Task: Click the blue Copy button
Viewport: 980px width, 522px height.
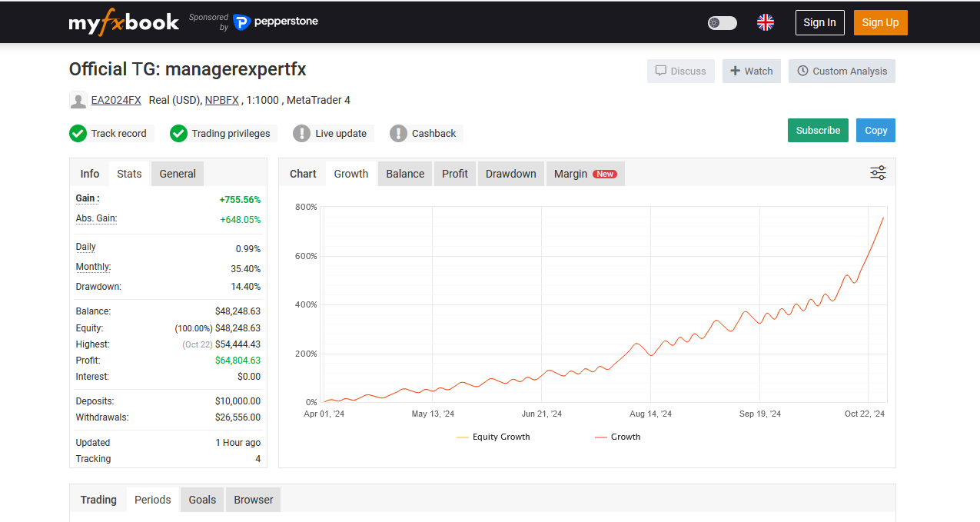Action: pos(875,130)
